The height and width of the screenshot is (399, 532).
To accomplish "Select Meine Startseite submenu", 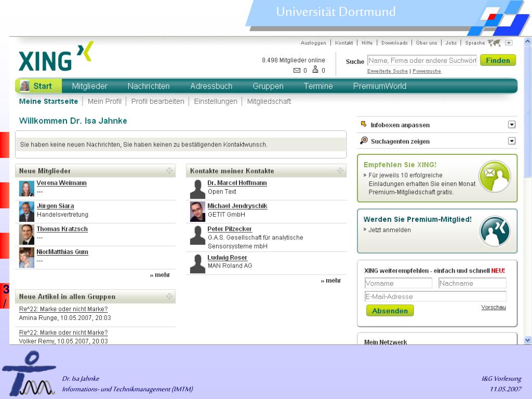I will click(x=48, y=101).
